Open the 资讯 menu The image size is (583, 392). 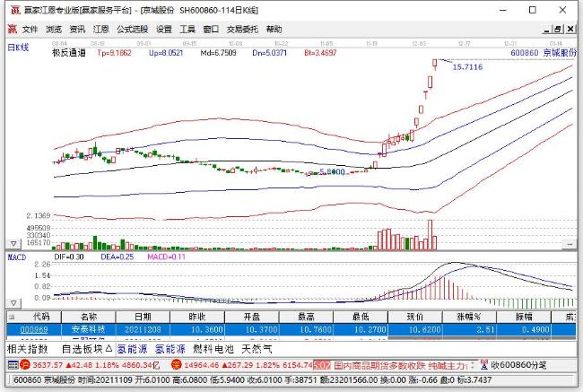click(x=77, y=30)
